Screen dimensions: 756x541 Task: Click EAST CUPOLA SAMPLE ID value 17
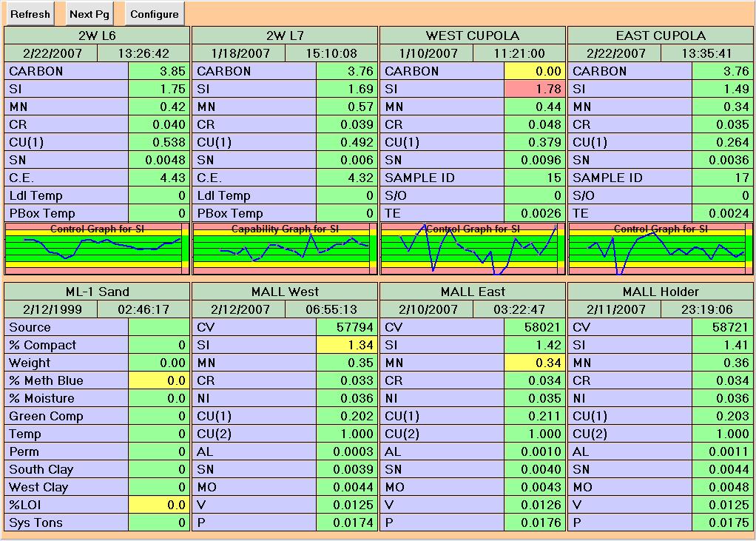[723, 178]
